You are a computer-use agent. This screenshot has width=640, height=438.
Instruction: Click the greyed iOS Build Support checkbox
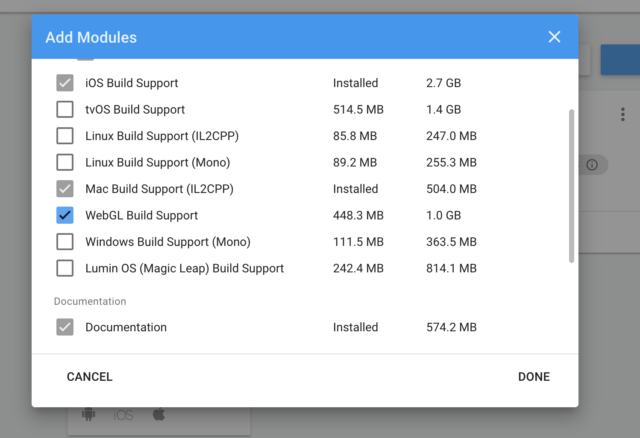click(65, 83)
